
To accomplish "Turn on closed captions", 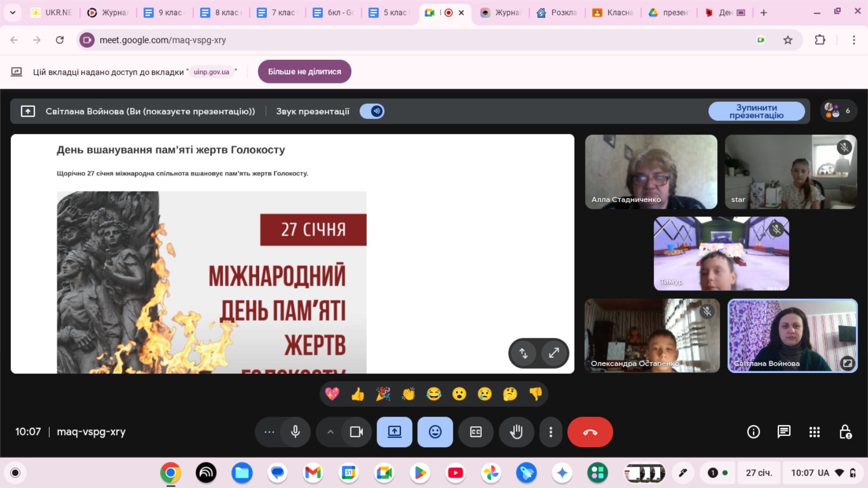I will (x=476, y=432).
